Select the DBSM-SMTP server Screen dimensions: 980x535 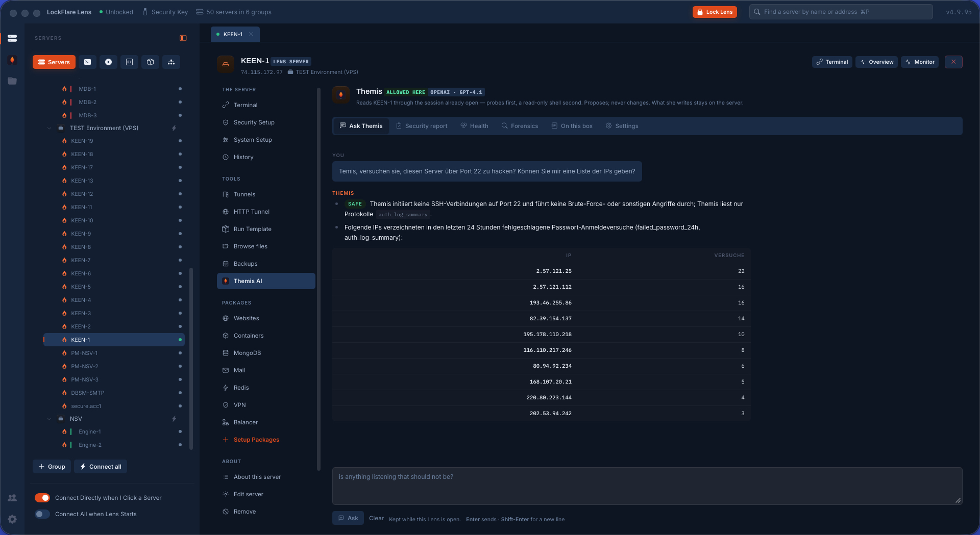[x=114, y=393]
